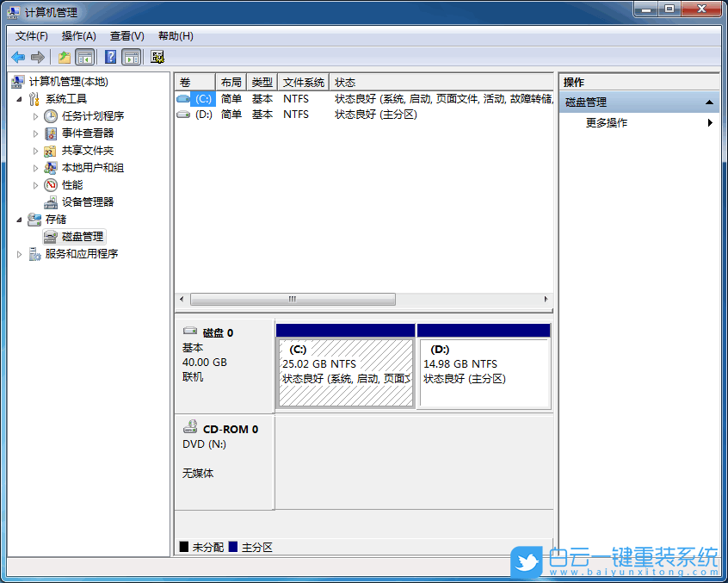Image resolution: width=728 pixels, height=583 pixels.
Task: Open help via the question mark icon
Action: click(x=112, y=56)
